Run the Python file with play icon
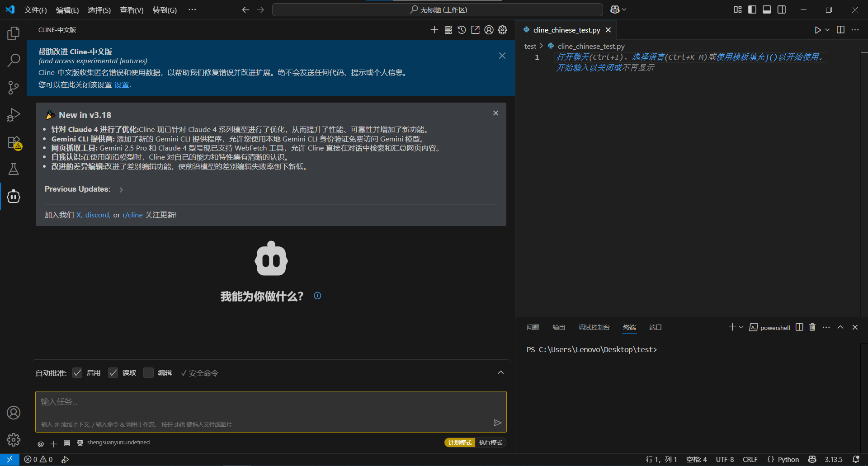 point(817,30)
